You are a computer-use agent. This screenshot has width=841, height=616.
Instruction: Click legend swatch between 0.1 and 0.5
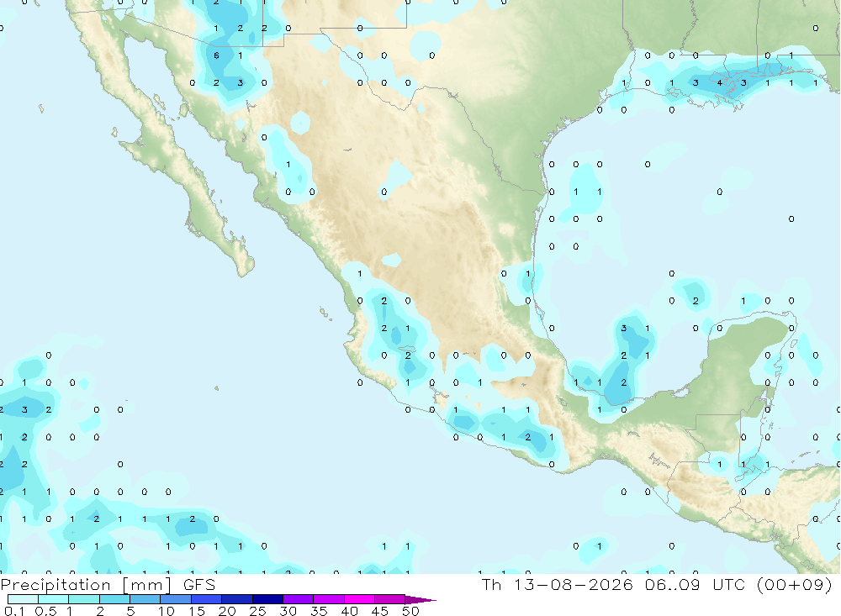tap(23, 599)
